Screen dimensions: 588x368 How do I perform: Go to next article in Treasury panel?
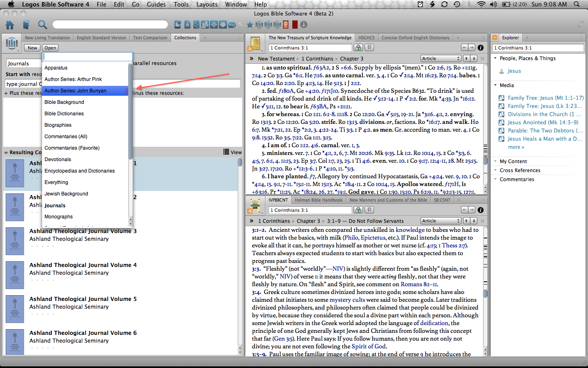tap(474, 58)
